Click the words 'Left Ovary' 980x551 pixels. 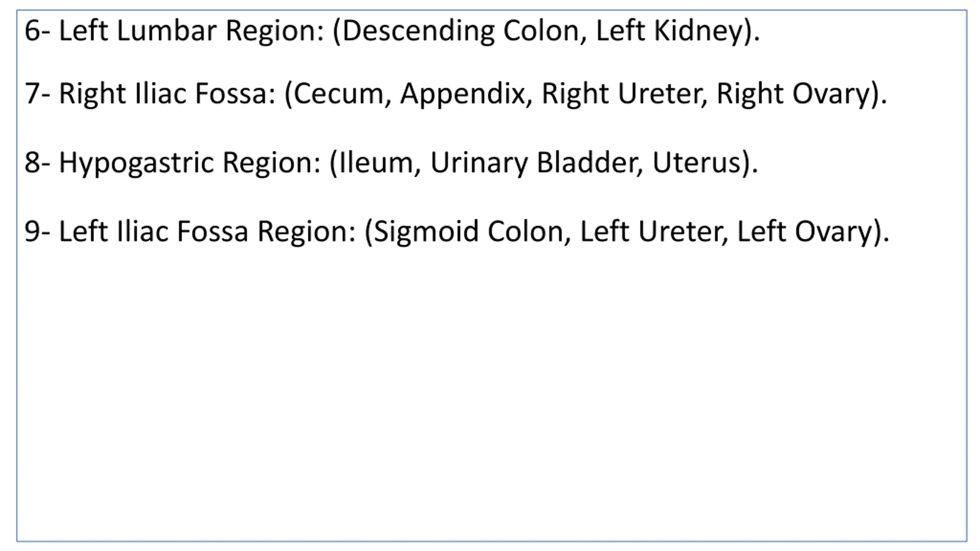804,231
